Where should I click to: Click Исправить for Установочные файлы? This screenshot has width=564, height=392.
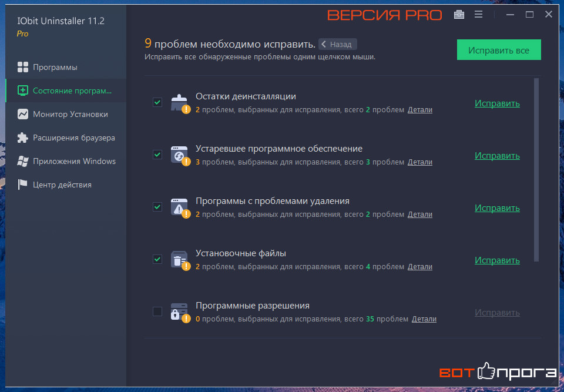tap(497, 260)
